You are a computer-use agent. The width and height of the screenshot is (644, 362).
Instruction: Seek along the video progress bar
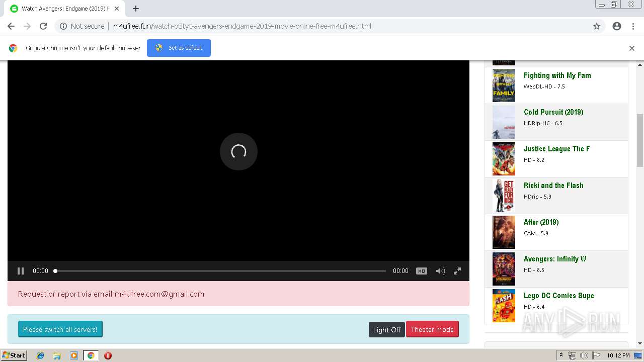(220, 271)
